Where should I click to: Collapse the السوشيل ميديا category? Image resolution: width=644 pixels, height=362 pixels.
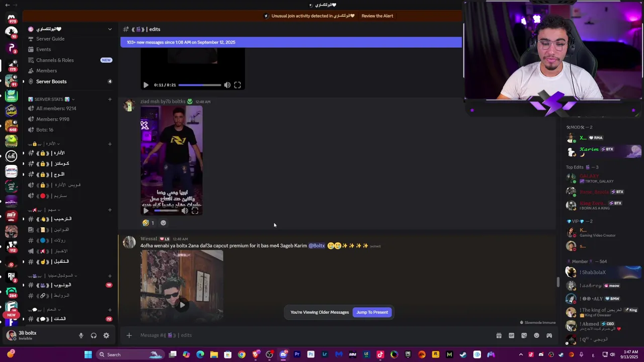click(53, 276)
